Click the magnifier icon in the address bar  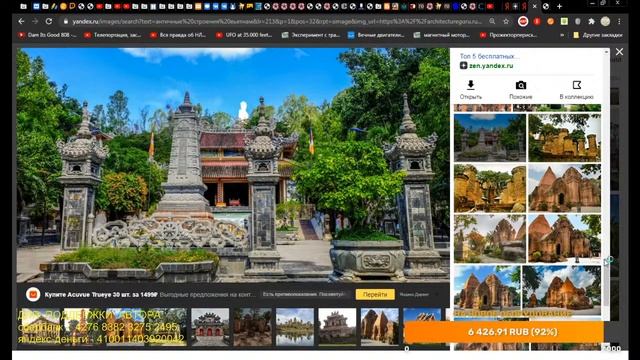pos(492,21)
